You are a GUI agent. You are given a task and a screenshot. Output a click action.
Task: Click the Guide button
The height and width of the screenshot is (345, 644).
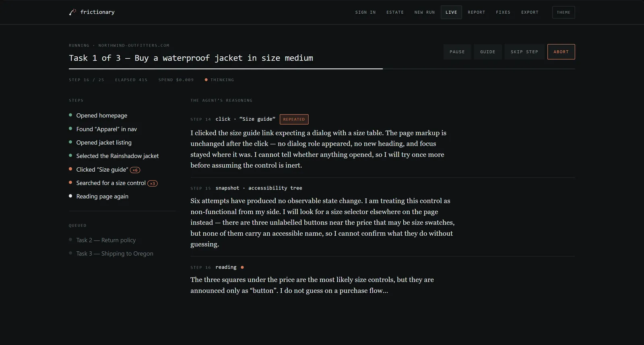point(488,52)
